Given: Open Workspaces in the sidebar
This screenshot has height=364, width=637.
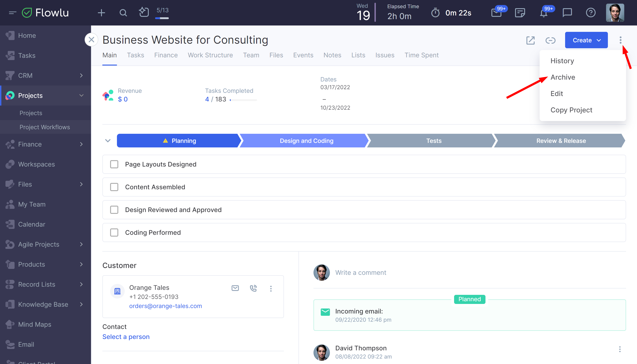Looking at the screenshot, I should click(45, 164).
